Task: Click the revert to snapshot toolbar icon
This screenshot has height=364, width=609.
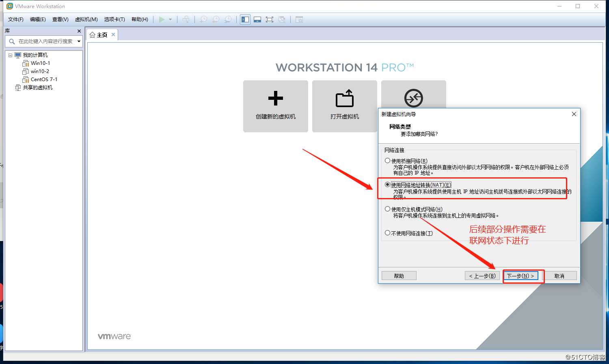Action: pos(216,19)
